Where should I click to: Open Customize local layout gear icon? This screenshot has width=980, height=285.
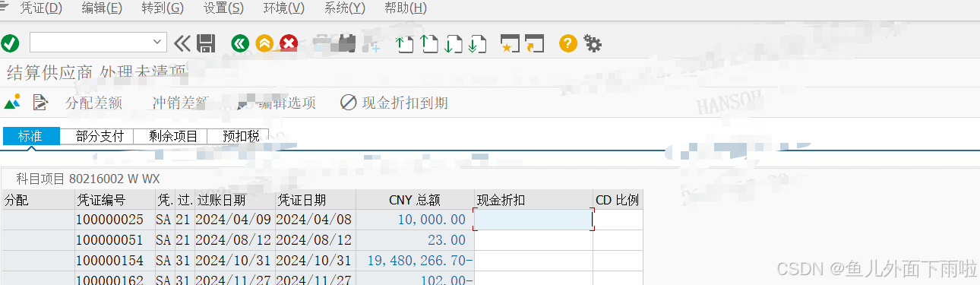(593, 44)
